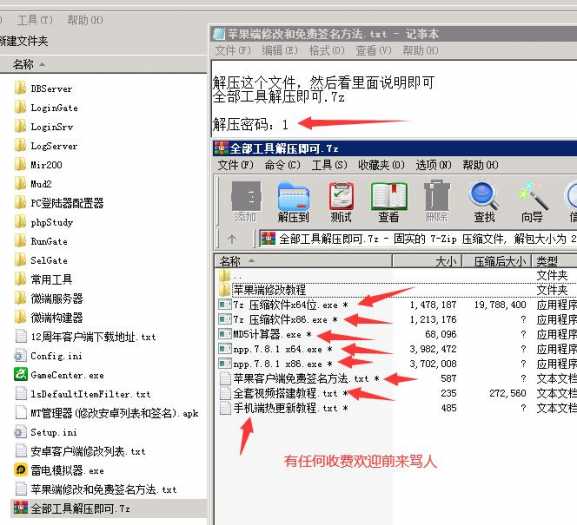This screenshot has height=525, width=577.
Task: Click the 查找 (Find) magnifier icon
Action: click(484, 202)
